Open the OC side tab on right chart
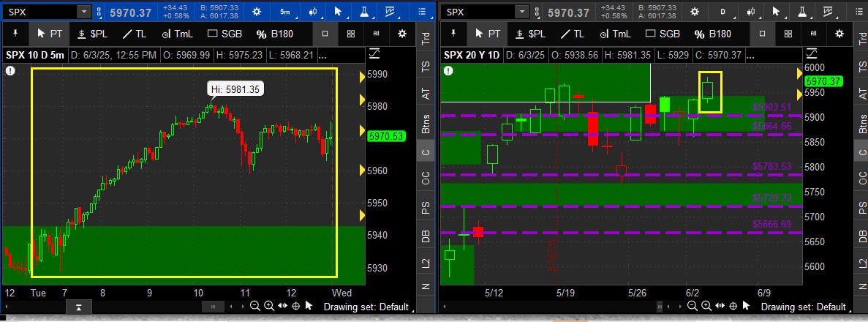Viewport: 868px width, 322px height. coord(860,181)
